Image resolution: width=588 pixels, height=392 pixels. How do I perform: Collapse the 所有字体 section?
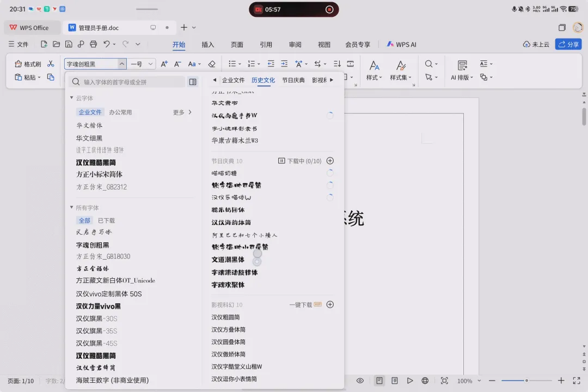72,207
